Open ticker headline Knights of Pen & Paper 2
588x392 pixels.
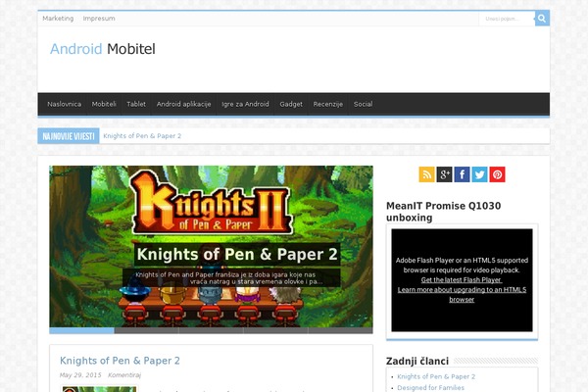142,136
